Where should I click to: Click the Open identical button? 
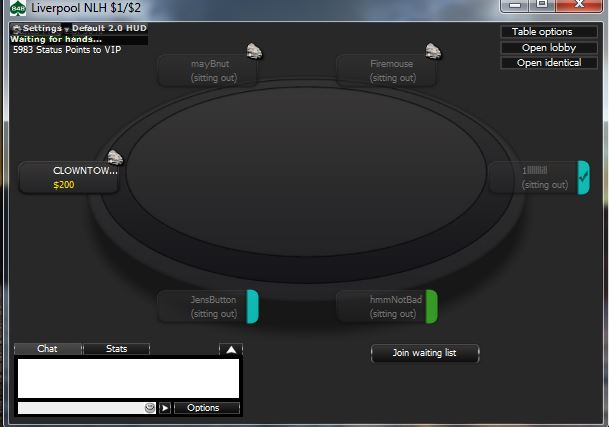tap(549, 63)
